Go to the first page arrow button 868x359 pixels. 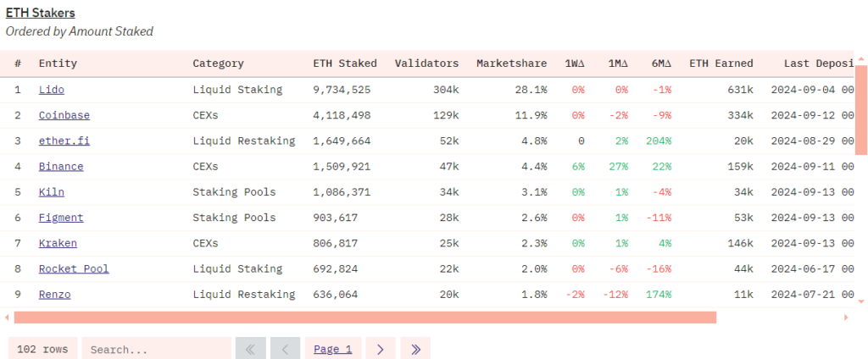tap(250, 349)
